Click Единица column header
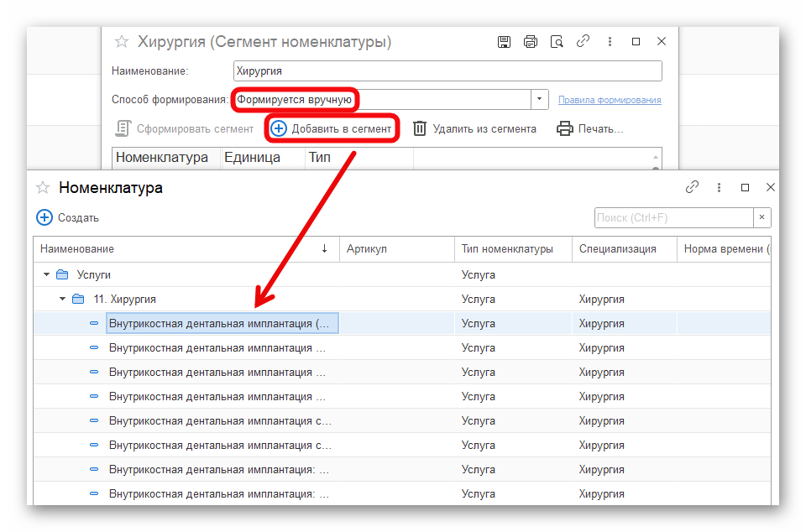 click(x=262, y=158)
